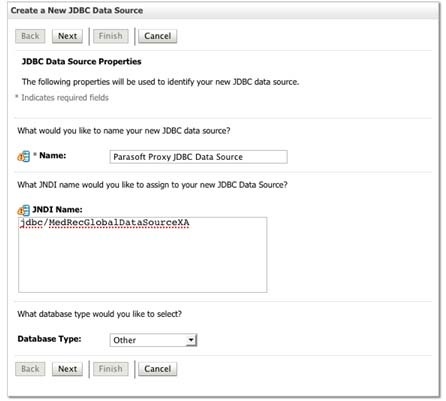Click the JNDI Name label
This screenshot has width=446, height=401.
[x=57, y=210]
